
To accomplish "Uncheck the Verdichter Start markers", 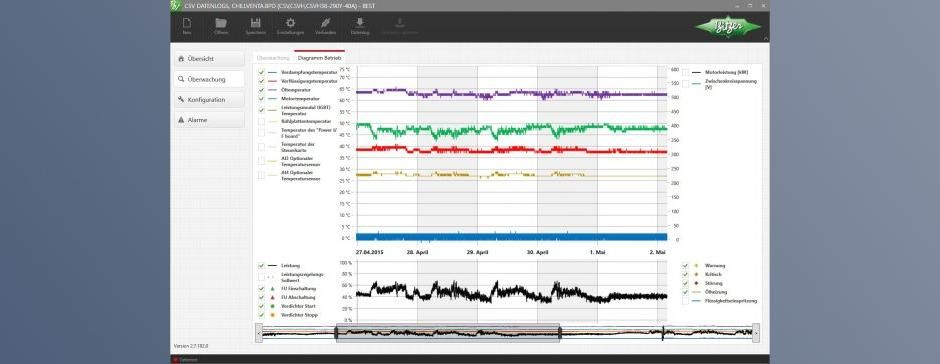I will pos(261,306).
